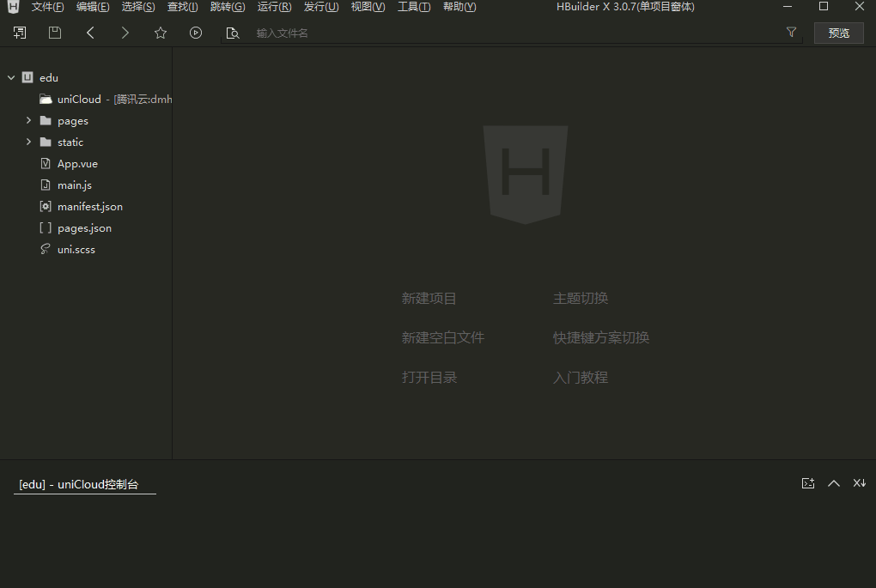876x588 pixels.
Task: Open the 发行(U) menu
Action: (321, 7)
